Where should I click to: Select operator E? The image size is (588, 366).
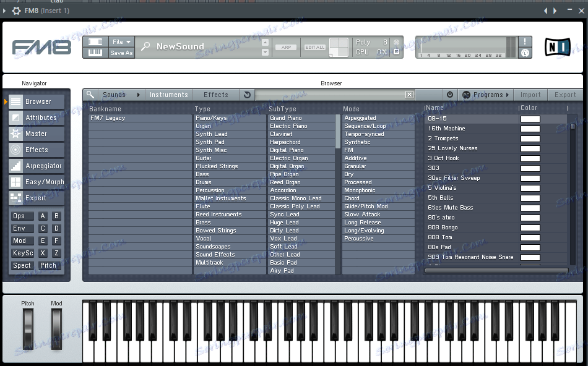[x=43, y=241]
